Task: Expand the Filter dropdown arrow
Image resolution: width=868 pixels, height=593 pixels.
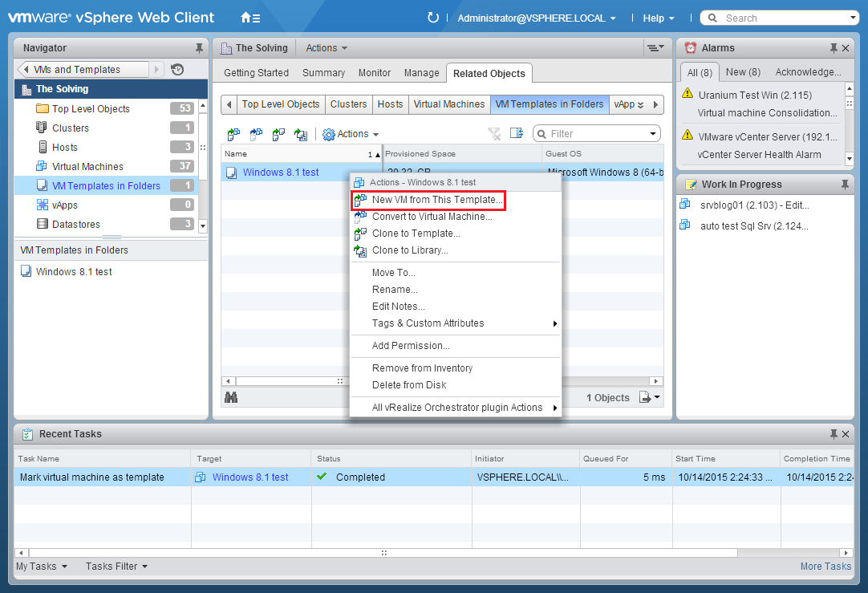Action: [x=653, y=133]
